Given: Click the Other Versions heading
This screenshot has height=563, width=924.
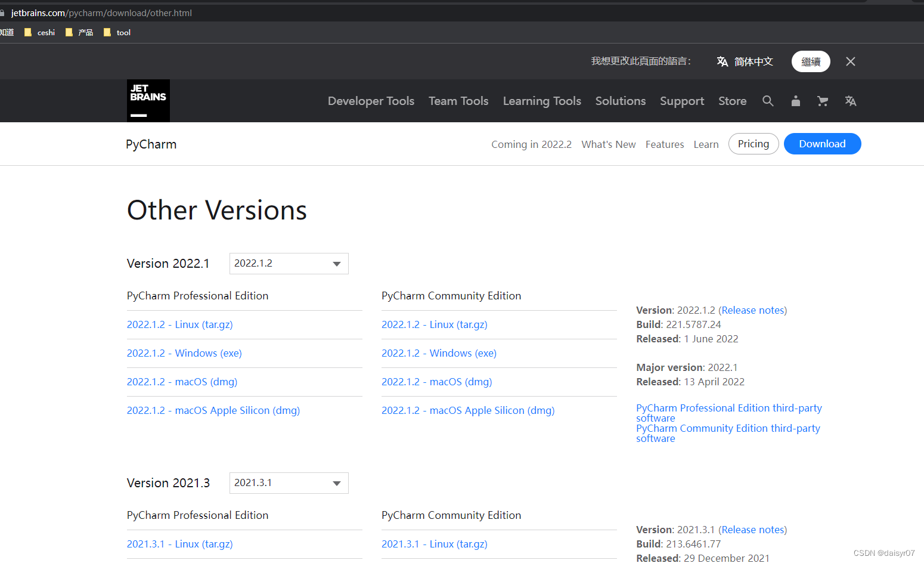Looking at the screenshot, I should point(217,210).
